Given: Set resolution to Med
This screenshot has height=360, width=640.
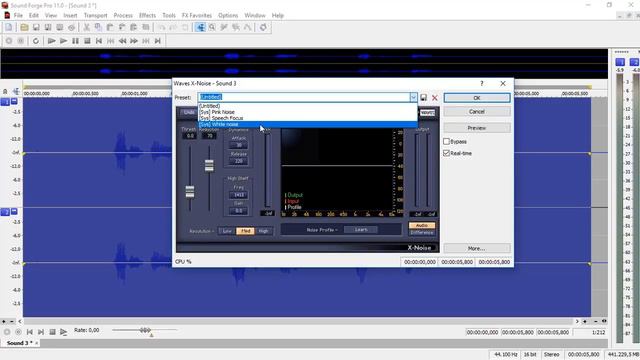Looking at the screenshot, I should click(245, 231).
